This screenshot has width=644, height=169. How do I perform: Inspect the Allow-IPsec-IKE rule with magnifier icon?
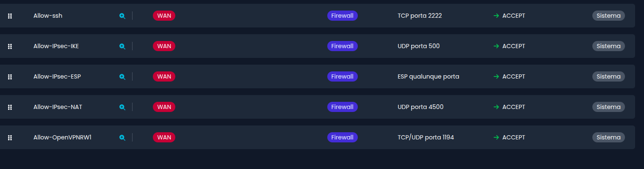(122, 46)
